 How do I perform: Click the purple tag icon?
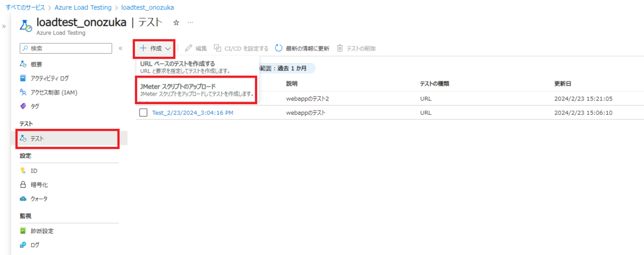pyautogui.click(x=23, y=106)
